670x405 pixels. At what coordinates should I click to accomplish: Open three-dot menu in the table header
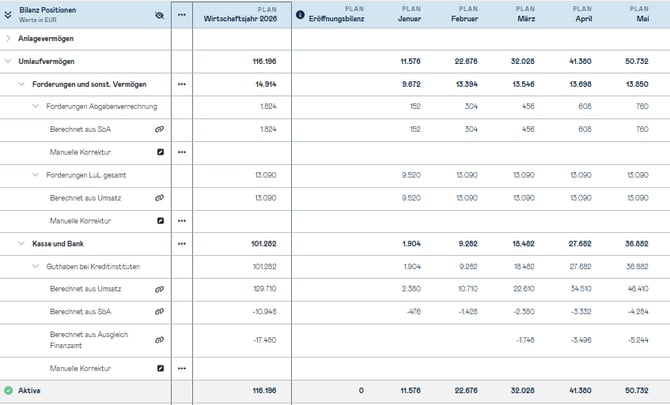click(181, 15)
